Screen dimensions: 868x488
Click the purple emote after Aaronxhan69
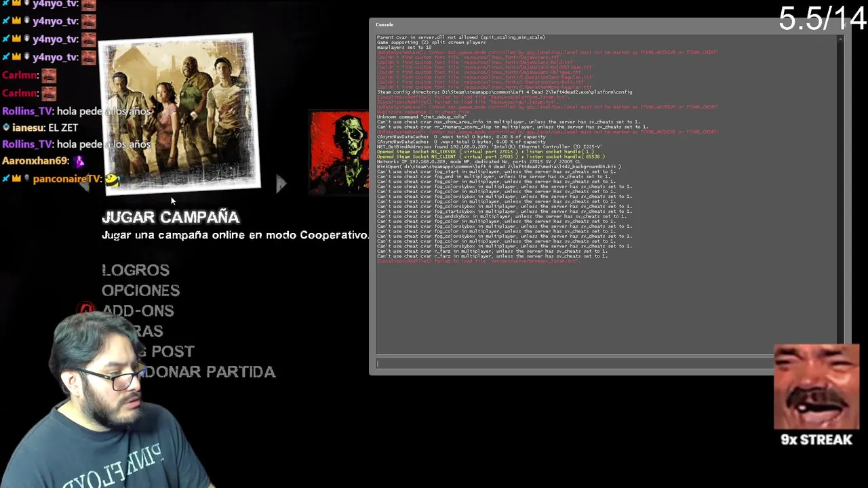(x=79, y=161)
